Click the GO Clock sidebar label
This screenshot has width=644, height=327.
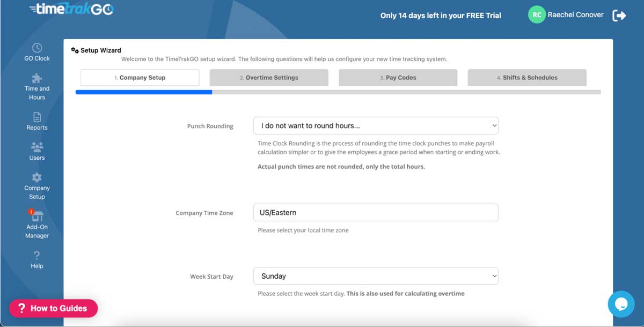click(x=37, y=58)
